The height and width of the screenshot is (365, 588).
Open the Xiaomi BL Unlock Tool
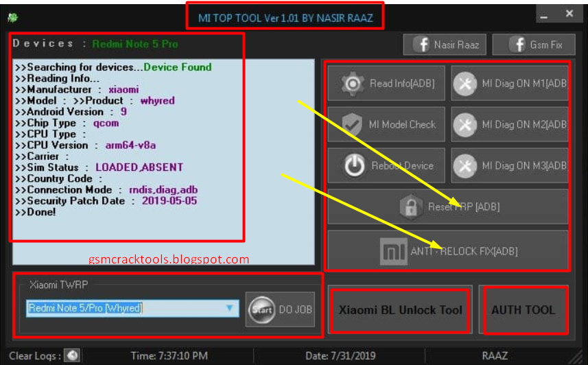pos(400,310)
